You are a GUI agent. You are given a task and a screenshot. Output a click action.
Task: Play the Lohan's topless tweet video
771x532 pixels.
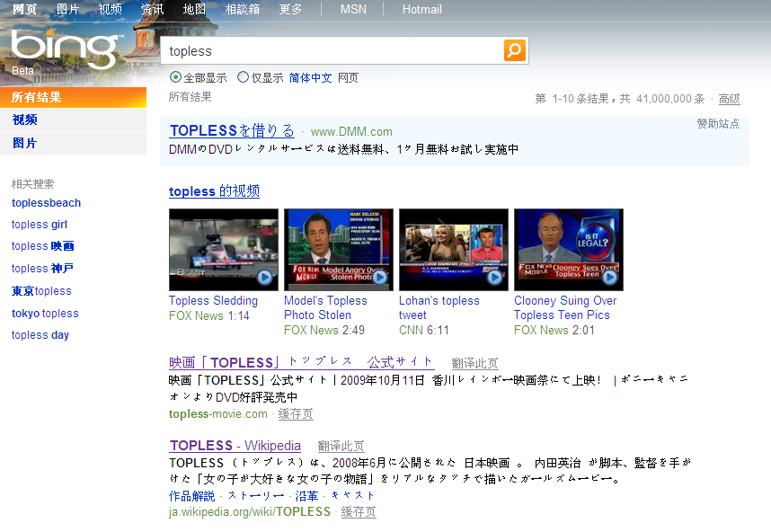click(x=494, y=278)
